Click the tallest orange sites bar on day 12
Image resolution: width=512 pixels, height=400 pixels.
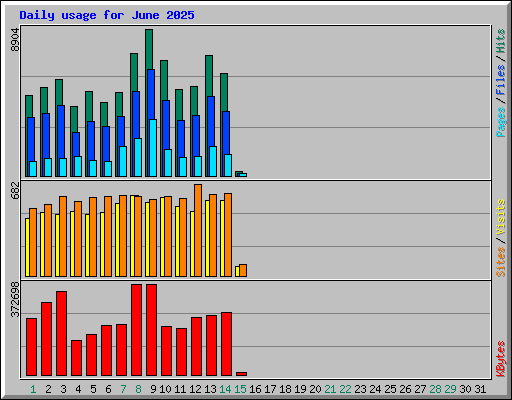point(198,230)
